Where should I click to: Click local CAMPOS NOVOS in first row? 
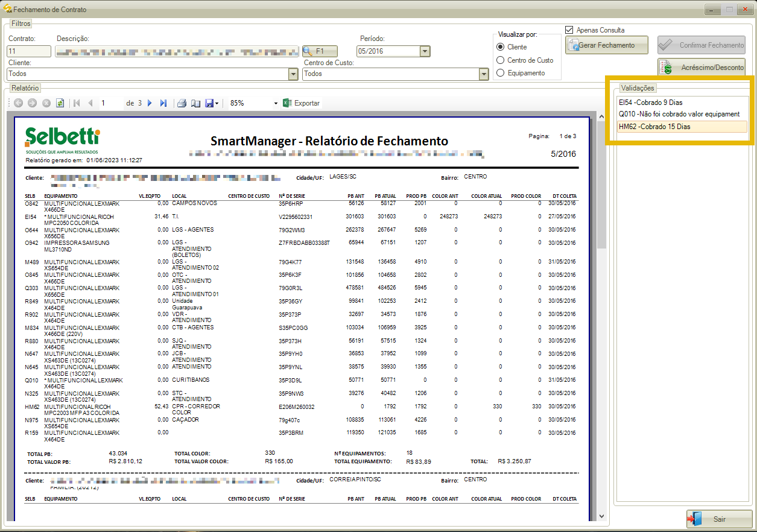tap(195, 203)
